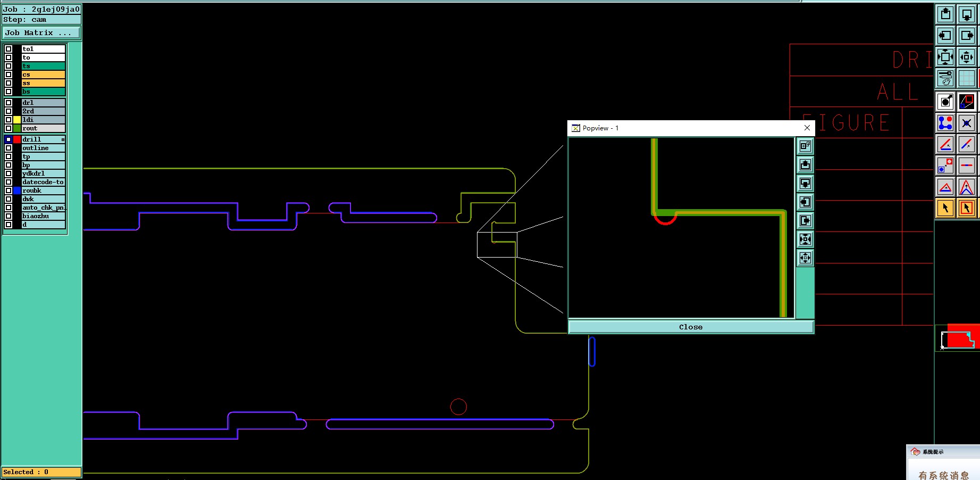Select the auto_chk_pnl layer name
The height and width of the screenshot is (480, 980).
43,208
